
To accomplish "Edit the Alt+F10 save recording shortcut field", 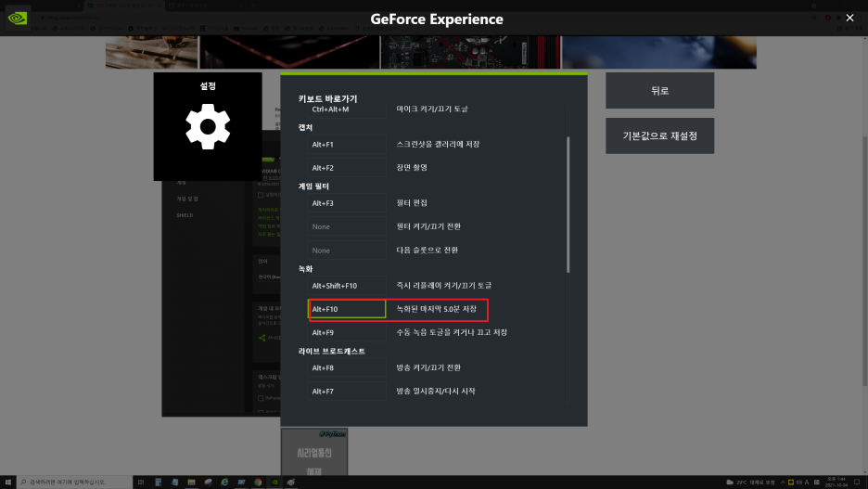I will coord(347,309).
